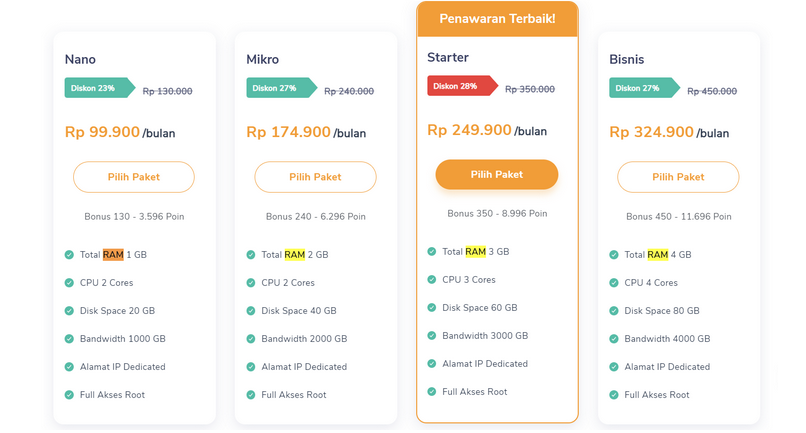Click the Bonus 350 - 8.996 Poin text

tap(497, 213)
